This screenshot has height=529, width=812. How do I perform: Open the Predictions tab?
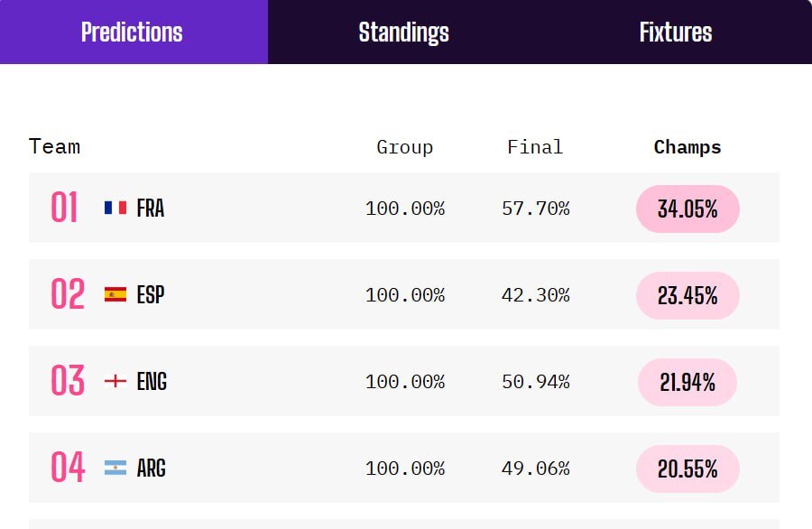tap(134, 32)
